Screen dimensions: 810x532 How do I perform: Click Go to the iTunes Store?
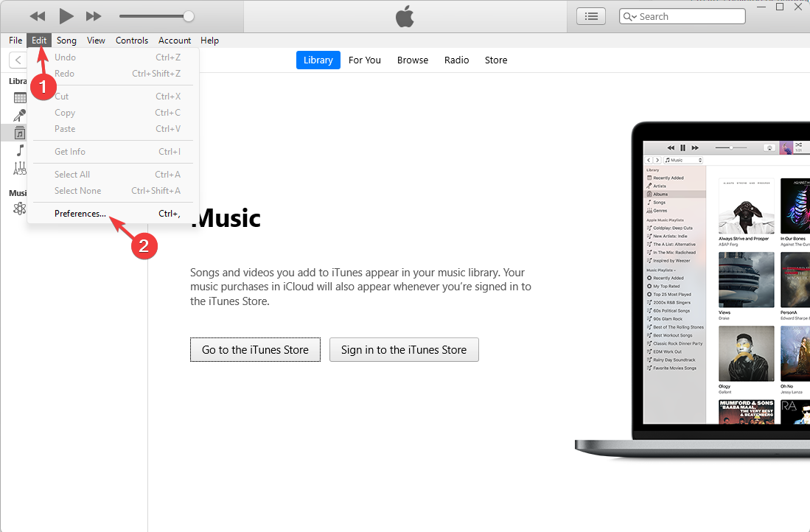point(255,349)
